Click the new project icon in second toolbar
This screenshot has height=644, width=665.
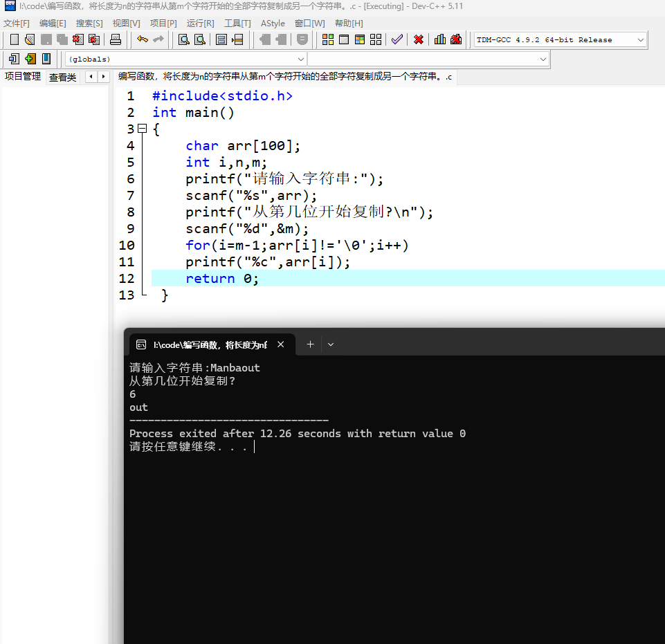coord(14,59)
